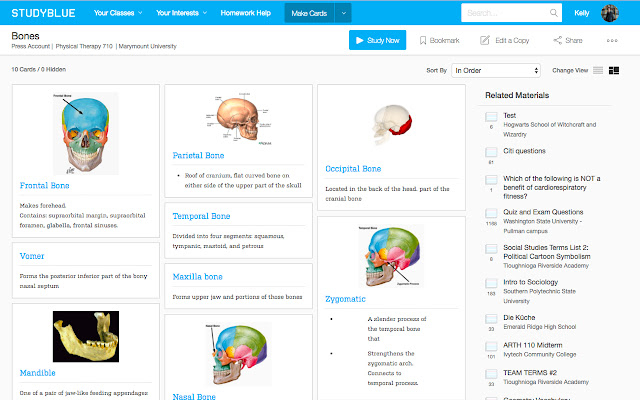
Task: Click deck icon beside Social Studies Terms List
Action: (491, 249)
